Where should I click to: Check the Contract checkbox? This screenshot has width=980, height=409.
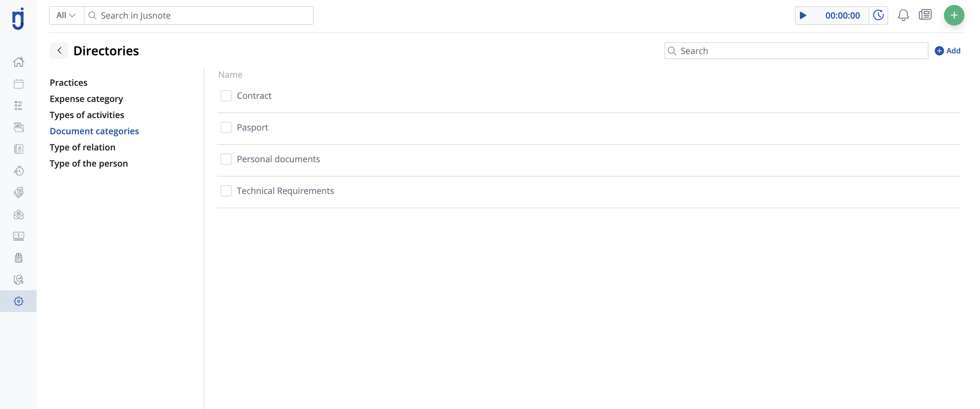[x=226, y=96]
